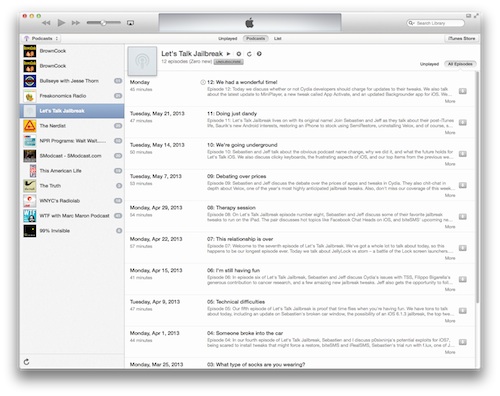This screenshot has height=396, width=500.
Task: Select WNYC's Radiolab podcast
Action: coord(72,201)
